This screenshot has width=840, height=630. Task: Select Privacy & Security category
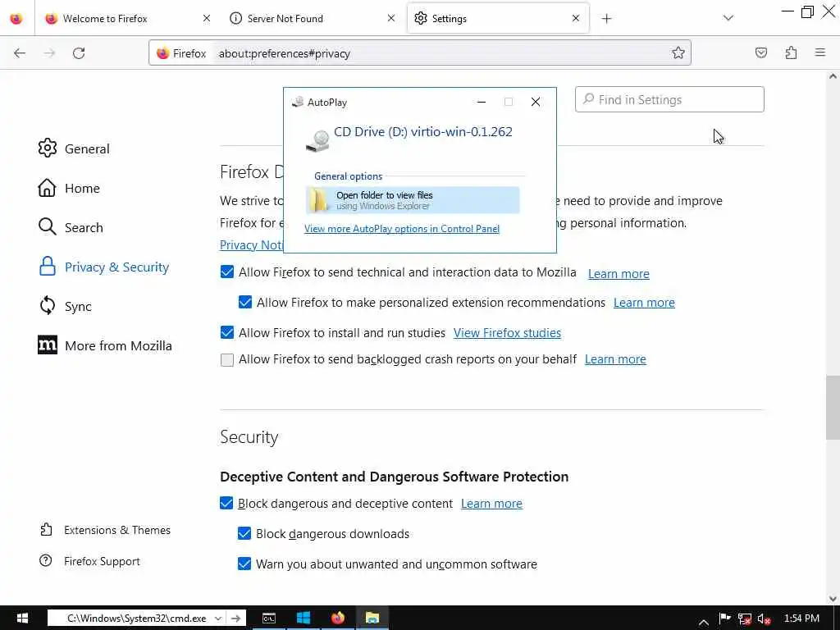(103, 267)
